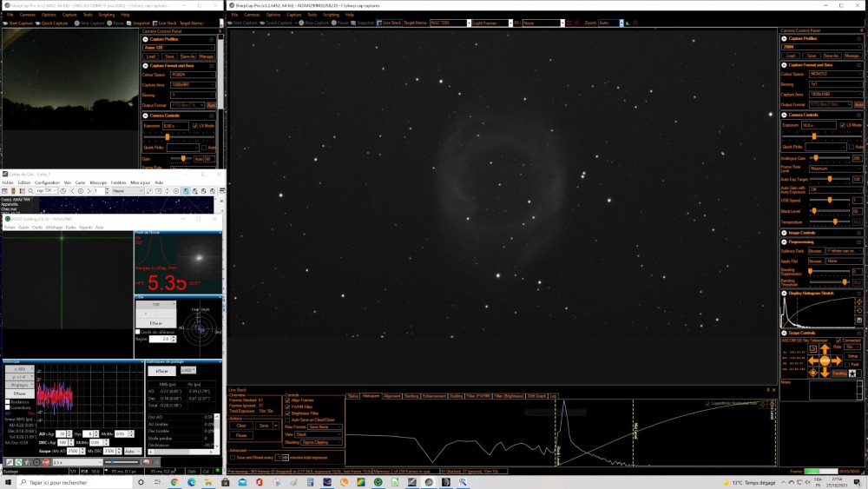Open Outils menu in PHD2 Guiding

(37, 227)
